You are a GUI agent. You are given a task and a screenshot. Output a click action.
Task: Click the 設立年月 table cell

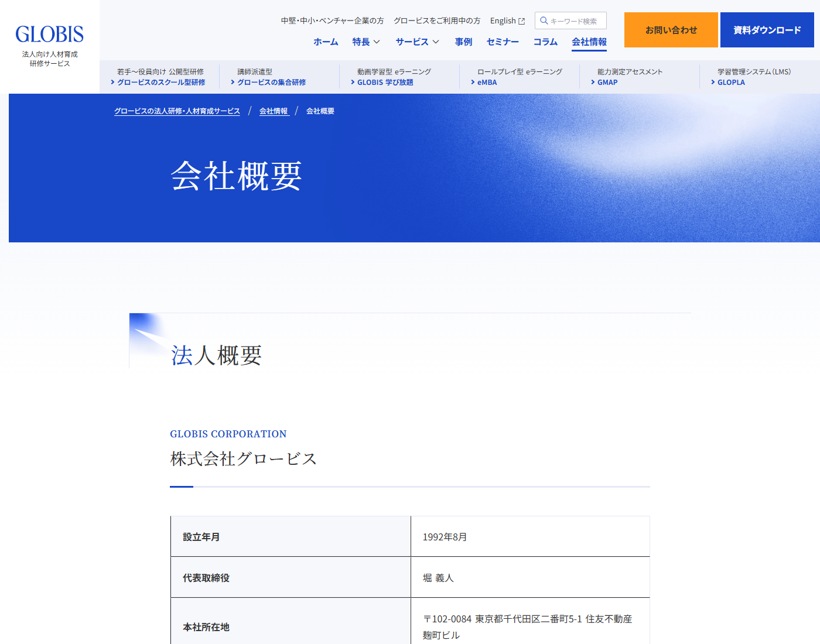291,536
